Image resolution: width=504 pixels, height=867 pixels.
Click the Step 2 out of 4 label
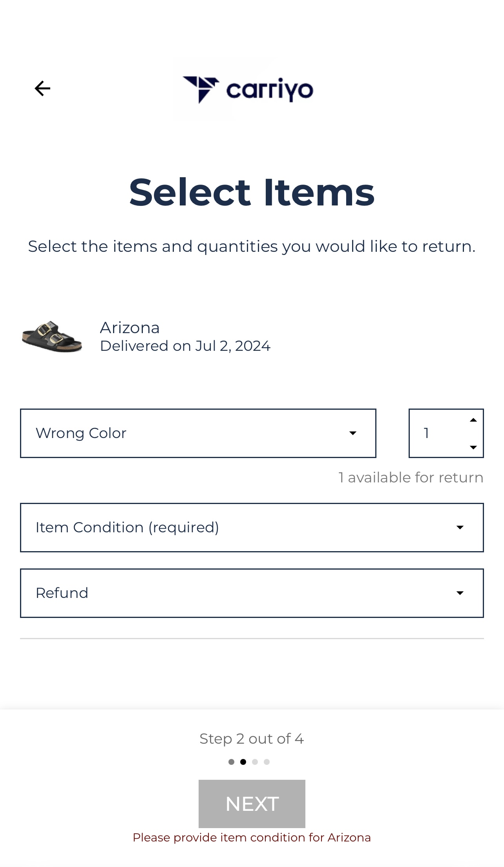[x=252, y=739]
